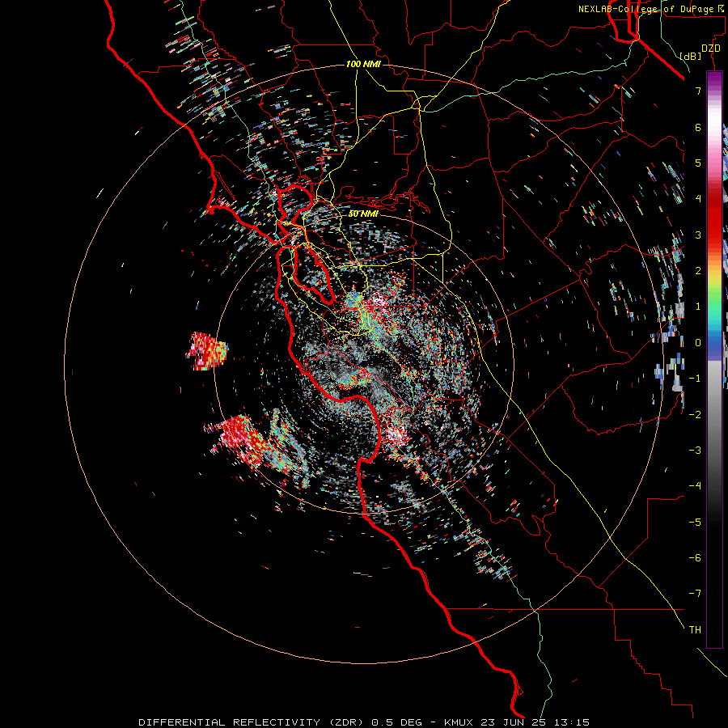
Task: Click the -4 dB tick label on the scale
Action: 695,486
